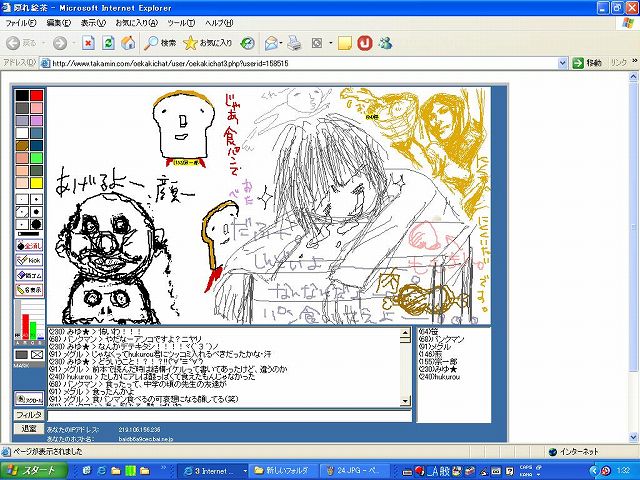640x480 pixels.
Task: Select the brown color swatch
Action: (x=22, y=145)
